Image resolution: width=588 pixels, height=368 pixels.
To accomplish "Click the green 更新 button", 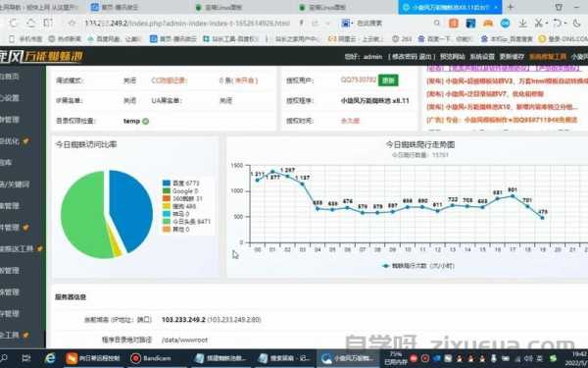I will 388,80.
